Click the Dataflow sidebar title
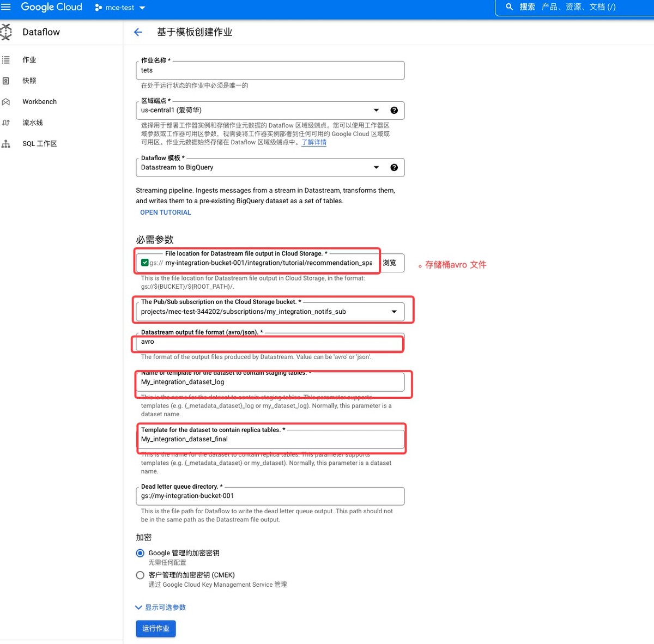 (41, 32)
